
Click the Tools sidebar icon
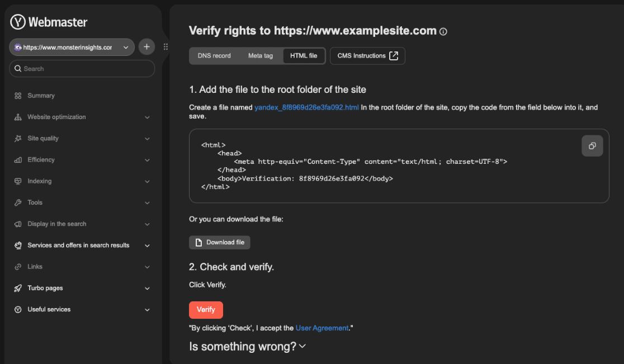[17, 202]
